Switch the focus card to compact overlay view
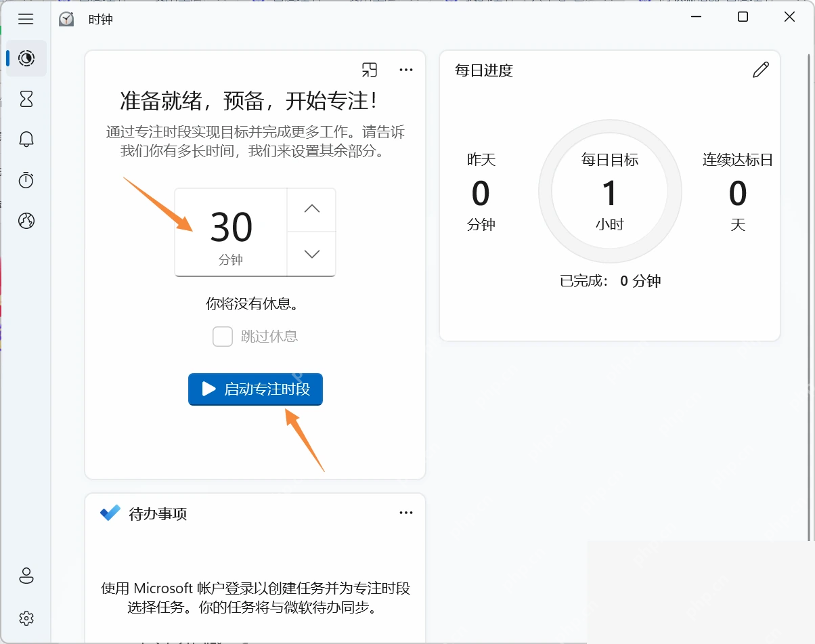This screenshot has width=815, height=644. click(x=369, y=69)
